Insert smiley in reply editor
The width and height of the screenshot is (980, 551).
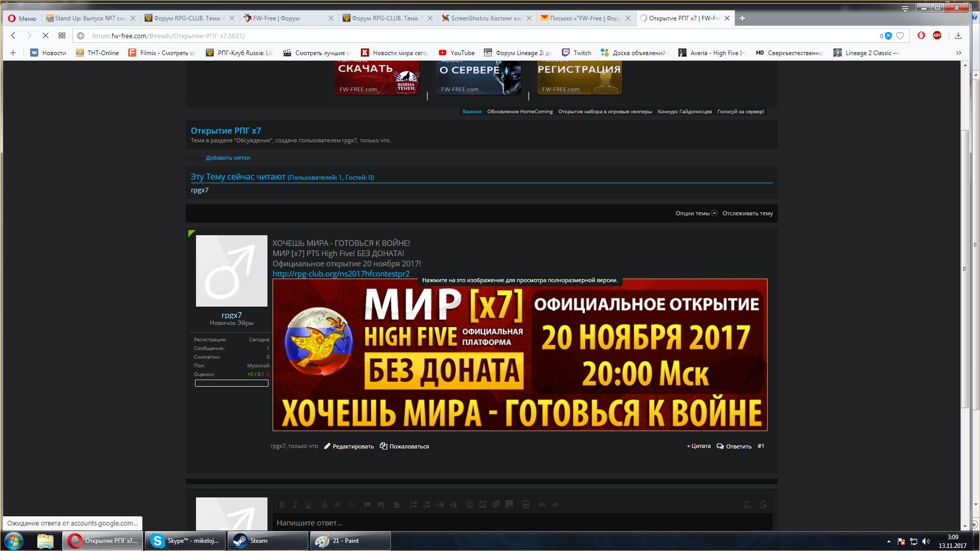click(x=469, y=505)
